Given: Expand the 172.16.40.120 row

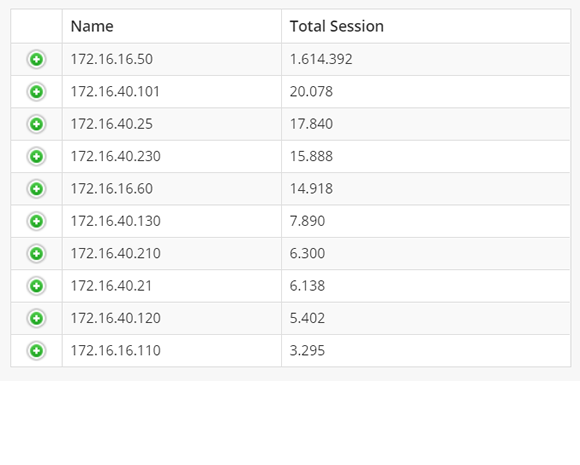Looking at the screenshot, I should pyautogui.click(x=36, y=318).
